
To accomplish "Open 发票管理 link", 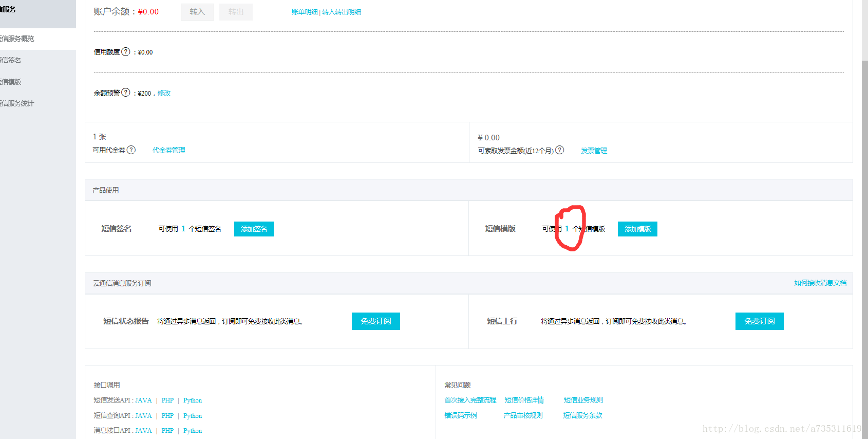I will pyautogui.click(x=594, y=151).
